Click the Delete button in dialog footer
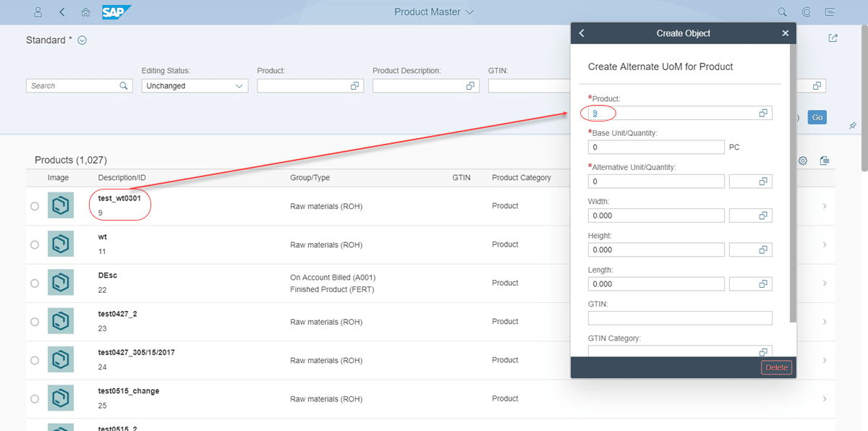Screen dimensions: 868x431 click(x=776, y=367)
